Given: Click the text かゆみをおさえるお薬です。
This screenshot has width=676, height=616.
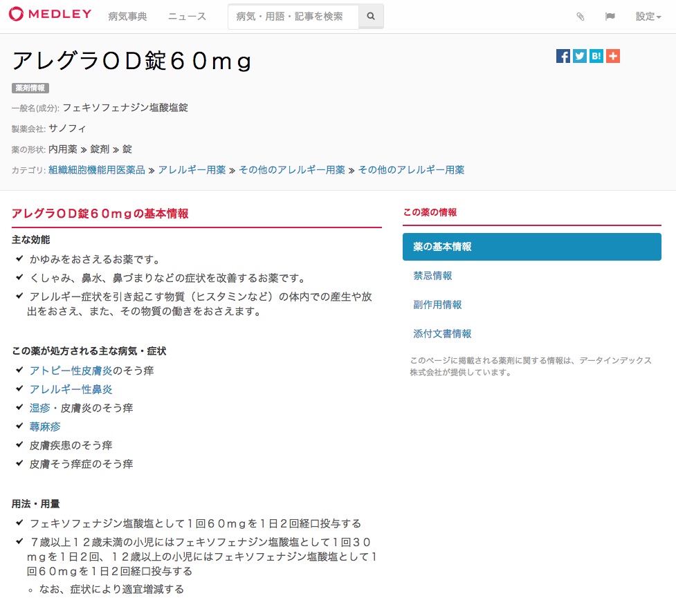Looking at the screenshot, I should tap(95, 259).
